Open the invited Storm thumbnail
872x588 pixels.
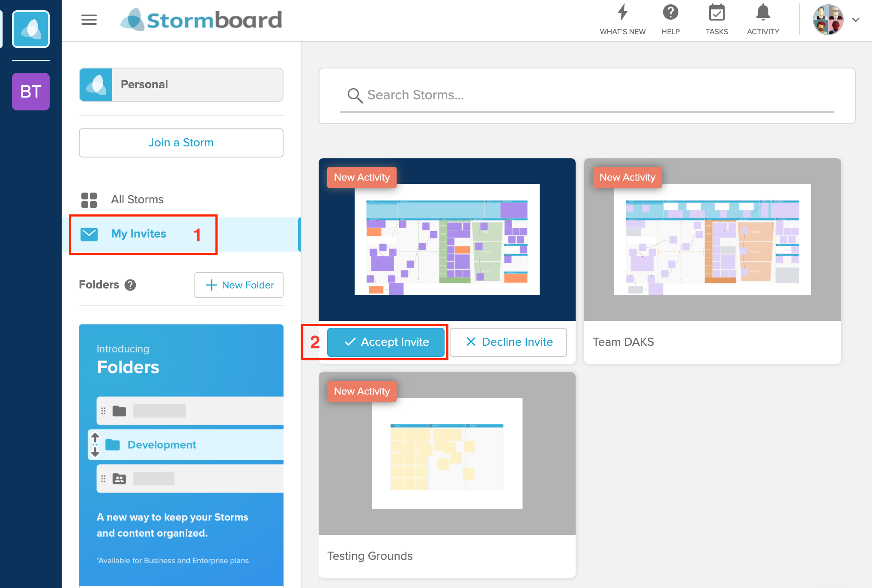click(x=447, y=240)
